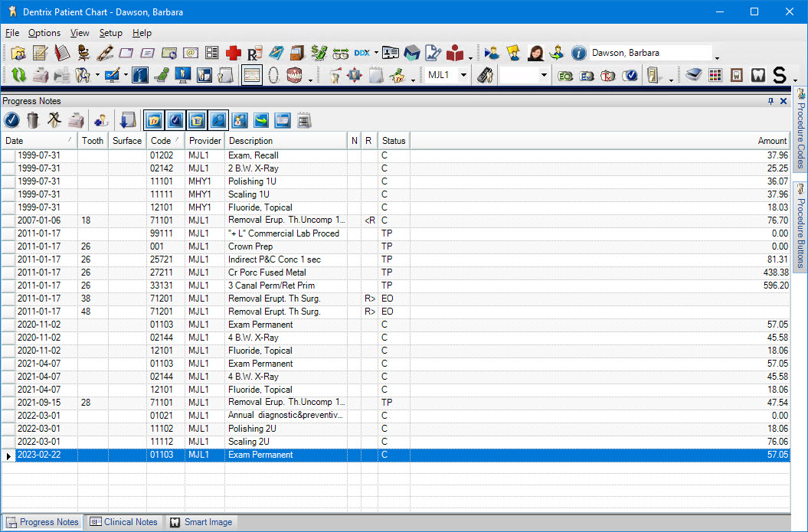Open the MJL1 provider dropdown

[x=464, y=75]
